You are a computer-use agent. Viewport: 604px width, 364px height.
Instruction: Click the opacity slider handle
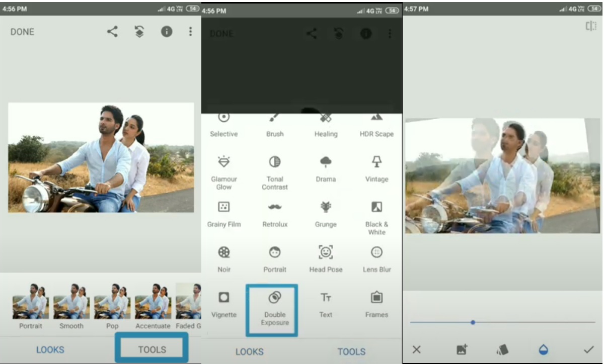pyautogui.click(x=473, y=322)
